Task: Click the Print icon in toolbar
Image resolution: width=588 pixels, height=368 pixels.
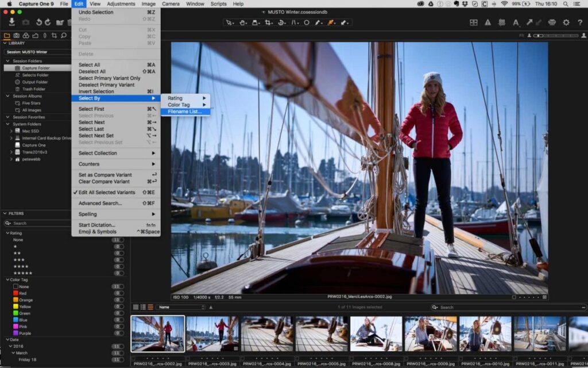Action: pyautogui.click(x=552, y=22)
